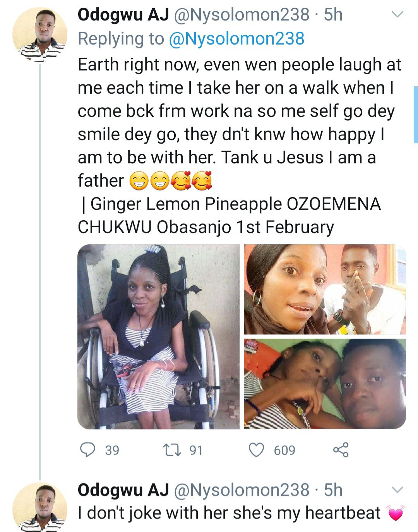Open the top-right selfie photo
Viewport: 418px width, 532px height.
pos(325,289)
